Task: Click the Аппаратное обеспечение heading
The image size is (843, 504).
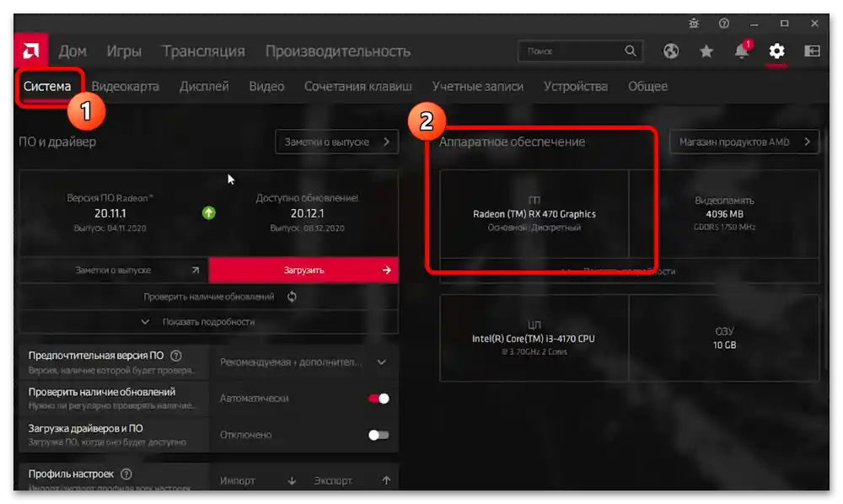Action: point(512,142)
